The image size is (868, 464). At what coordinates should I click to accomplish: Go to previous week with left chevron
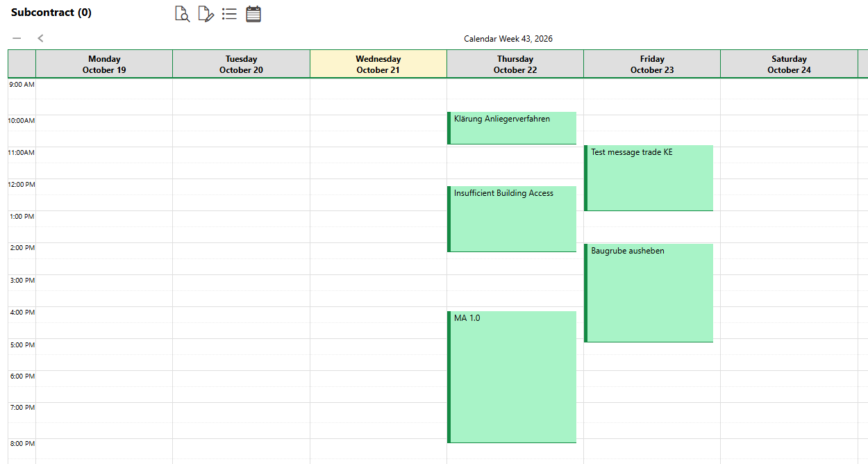pyautogui.click(x=40, y=38)
